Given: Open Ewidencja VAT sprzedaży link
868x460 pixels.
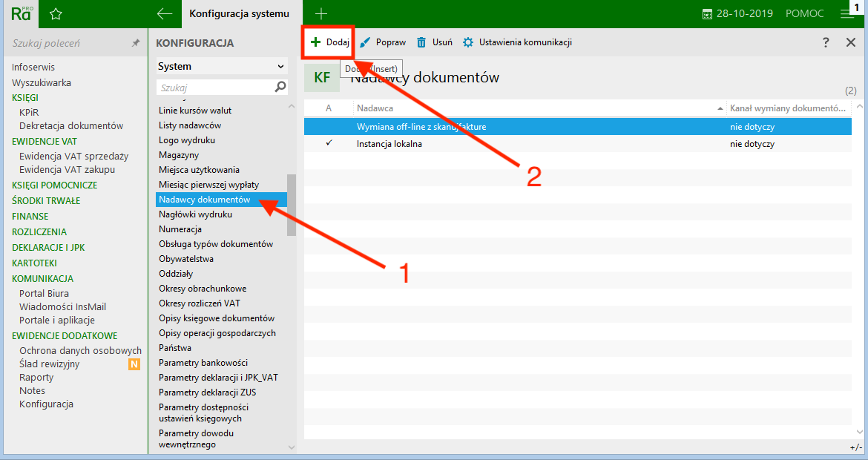Looking at the screenshot, I should pos(73,156).
